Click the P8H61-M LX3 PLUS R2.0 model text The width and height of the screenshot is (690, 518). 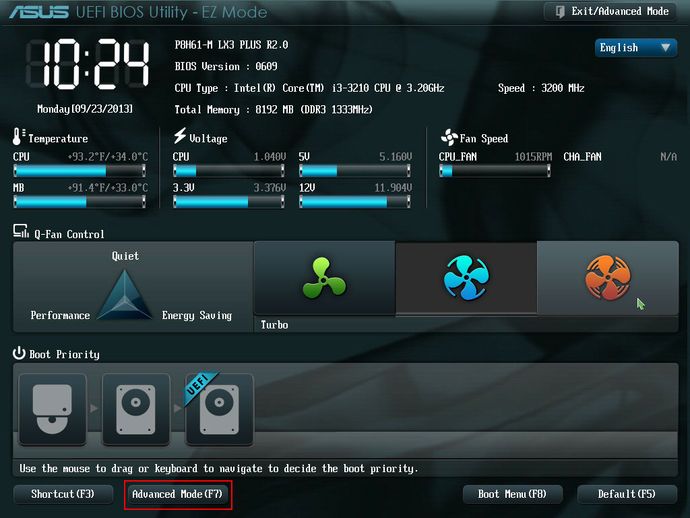click(231, 45)
